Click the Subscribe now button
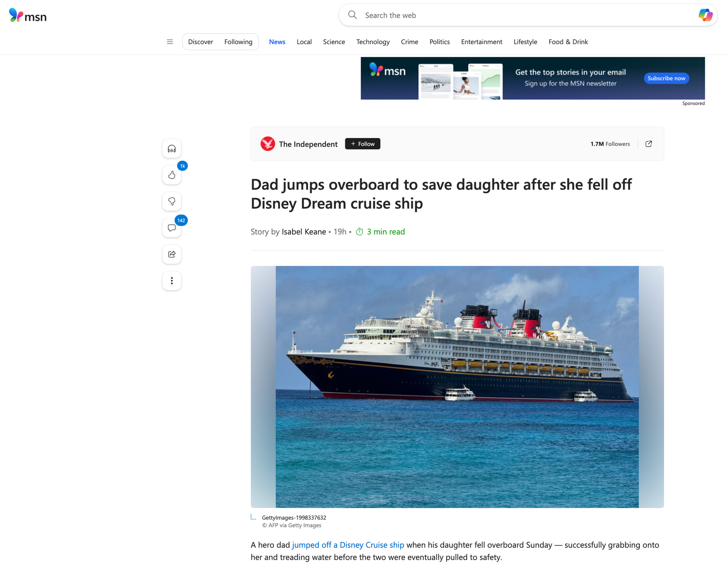The width and height of the screenshot is (728, 571). click(x=666, y=78)
